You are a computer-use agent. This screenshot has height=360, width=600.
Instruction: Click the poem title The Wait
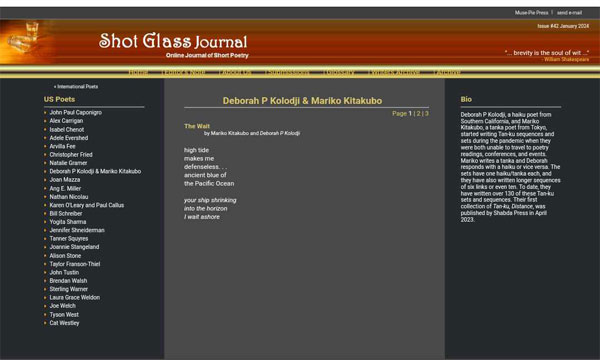(197, 126)
